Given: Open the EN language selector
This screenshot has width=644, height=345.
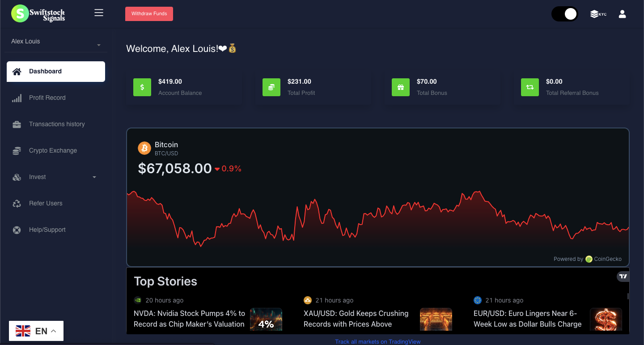Looking at the screenshot, I should pos(36,331).
